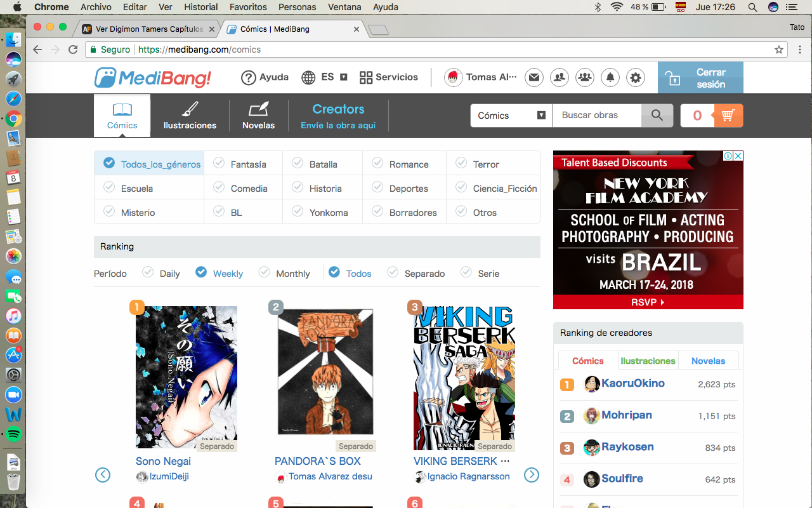Select the Romance genre checkbox
This screenshot has width=812, height=508.
tap(377, 163)
